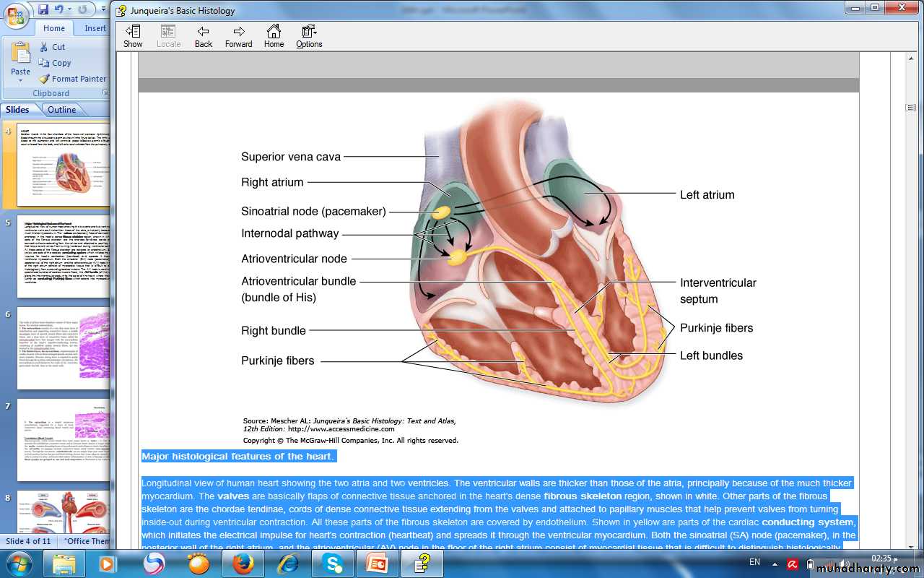Expand the Paste dropdown arrow
This screenshot has height=578, width=924.
point(20,81)
